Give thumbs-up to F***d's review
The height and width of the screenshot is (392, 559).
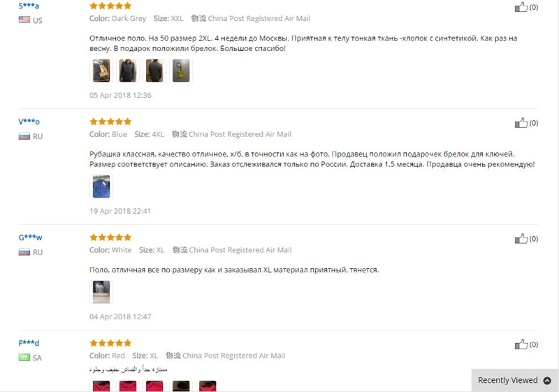pyautogui.click(x=521, y=344)
